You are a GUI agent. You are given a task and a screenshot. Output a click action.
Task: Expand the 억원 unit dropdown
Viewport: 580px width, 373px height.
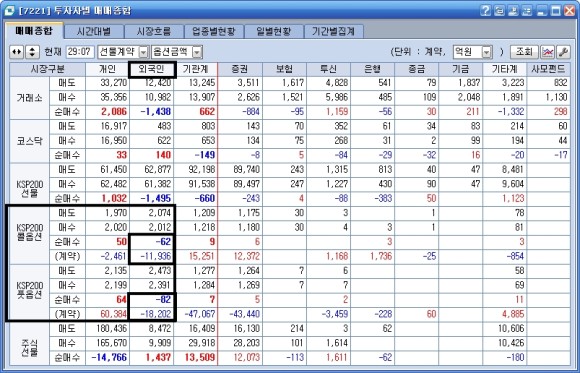(487, 52)
